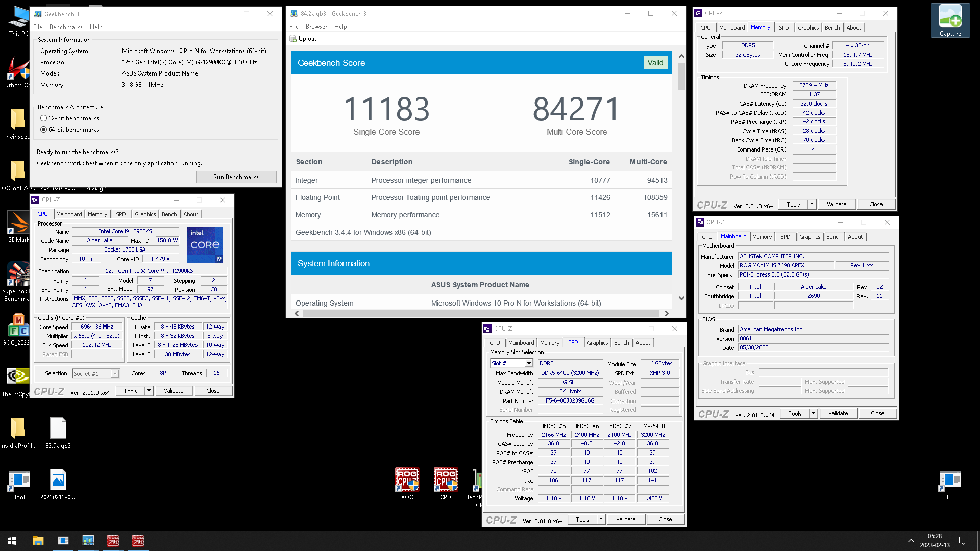980x551 pixels.
Task: Click Close in the Memory tab CPU-Z window
Action: (876, 204)
